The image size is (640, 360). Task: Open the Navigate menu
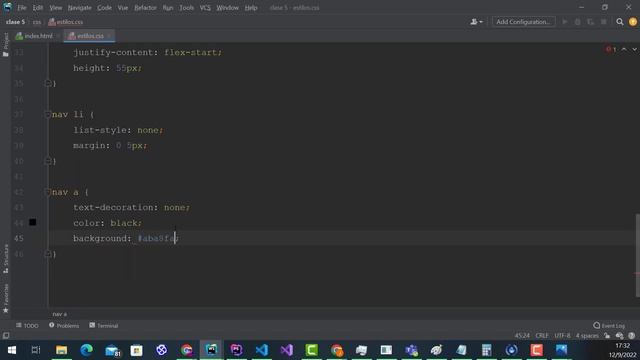pos(80,8)
